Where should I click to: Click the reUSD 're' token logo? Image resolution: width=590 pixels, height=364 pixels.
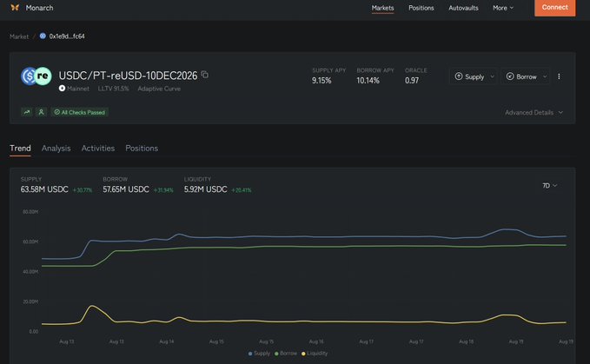pos(43,76)
